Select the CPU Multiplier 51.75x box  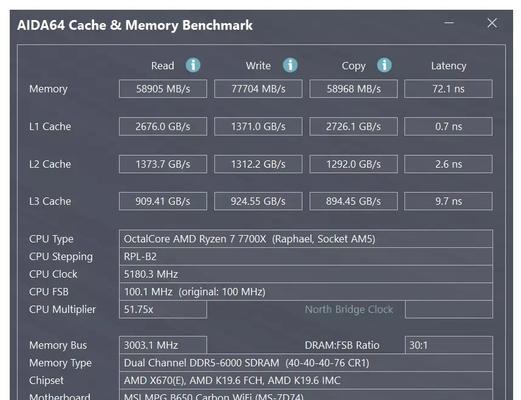pos(163,309)
